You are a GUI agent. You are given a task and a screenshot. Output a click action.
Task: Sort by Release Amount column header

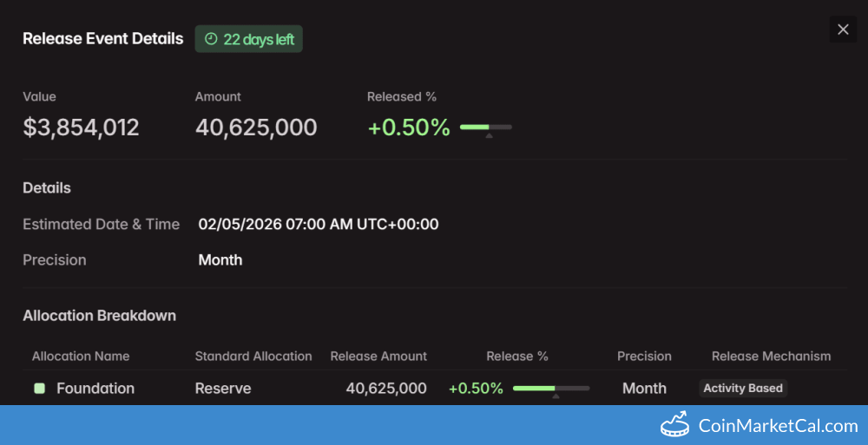tap(378, 356)
